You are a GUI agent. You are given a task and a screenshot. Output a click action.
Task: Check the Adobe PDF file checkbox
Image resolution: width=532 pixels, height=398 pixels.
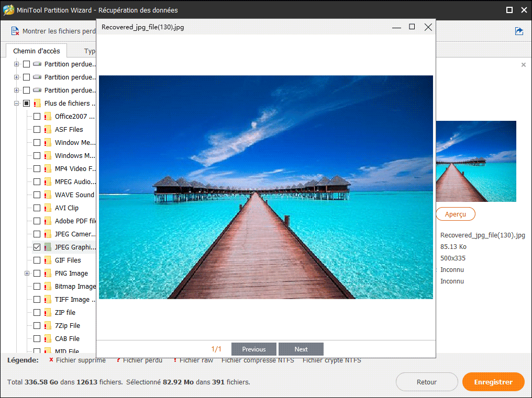[x=37, y=221]
